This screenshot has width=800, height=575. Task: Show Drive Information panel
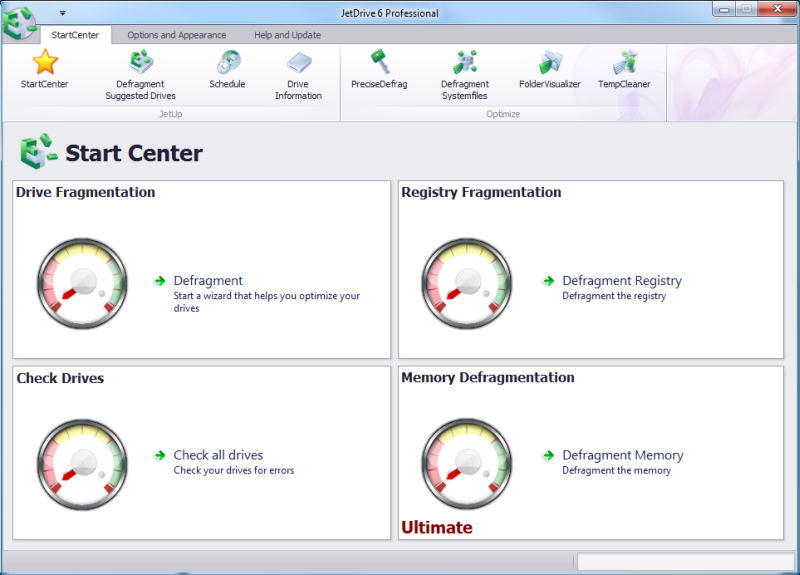click(298, 75)
